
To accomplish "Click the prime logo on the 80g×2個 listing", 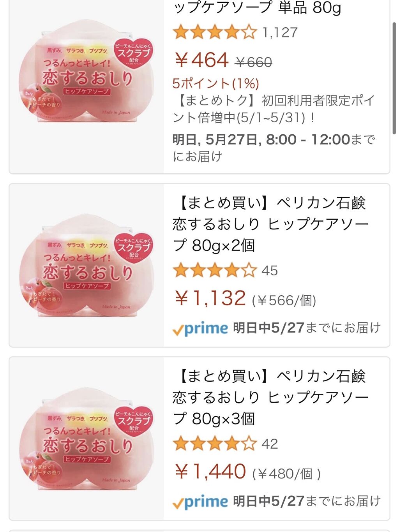I will point(200,329).
